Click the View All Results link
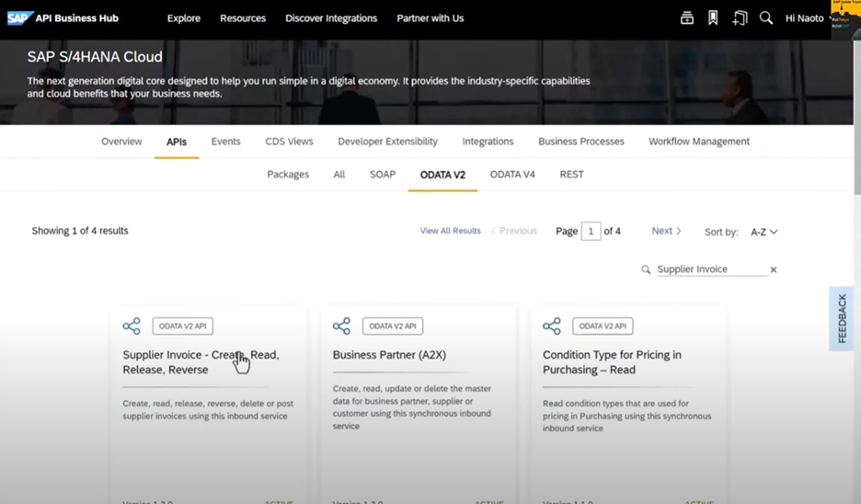The image size is (861, 504). click(450, 231)
